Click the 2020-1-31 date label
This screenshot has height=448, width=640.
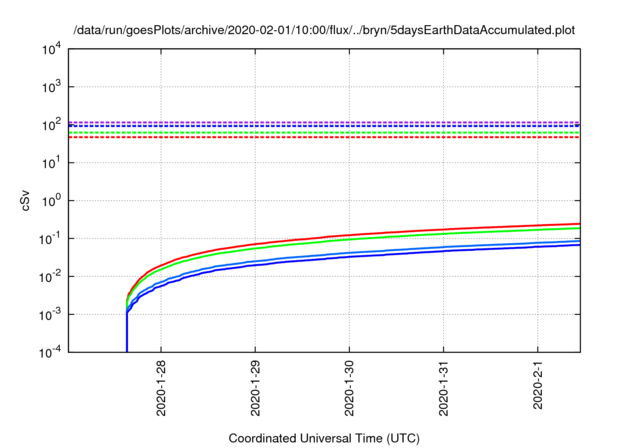click(x=444, y=388)
